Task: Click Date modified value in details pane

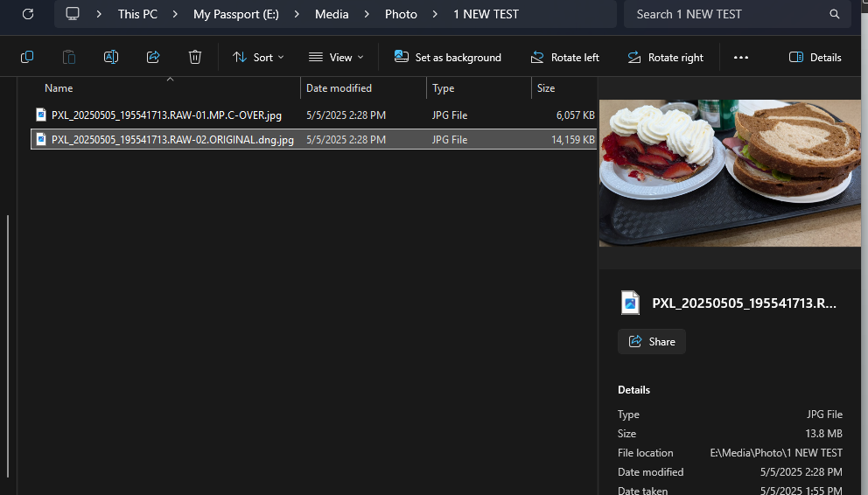Action: [x=801, y=472]
